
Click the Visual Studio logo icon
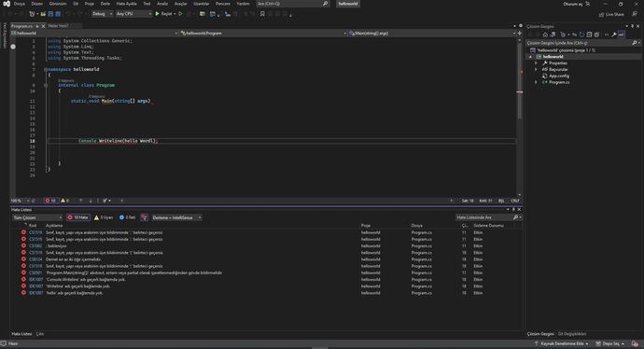[7, 4]
